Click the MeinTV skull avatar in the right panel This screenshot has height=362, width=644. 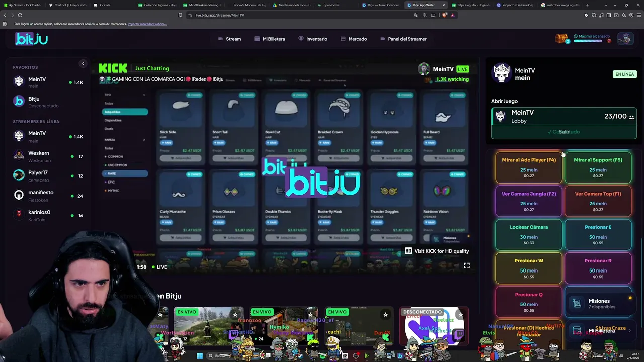point(501,74)
